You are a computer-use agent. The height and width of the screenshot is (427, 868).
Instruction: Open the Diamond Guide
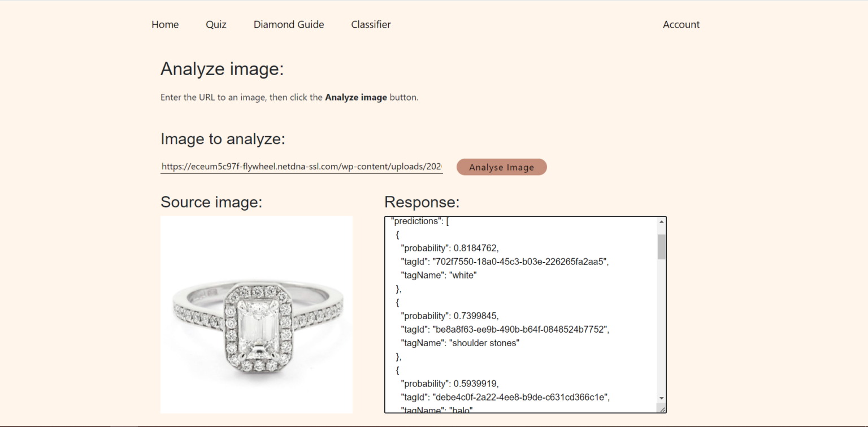tap(289, 24)
